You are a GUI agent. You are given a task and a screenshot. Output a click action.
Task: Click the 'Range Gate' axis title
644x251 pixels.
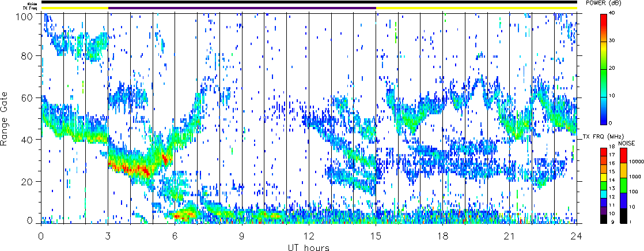click(x=5, y=118)
